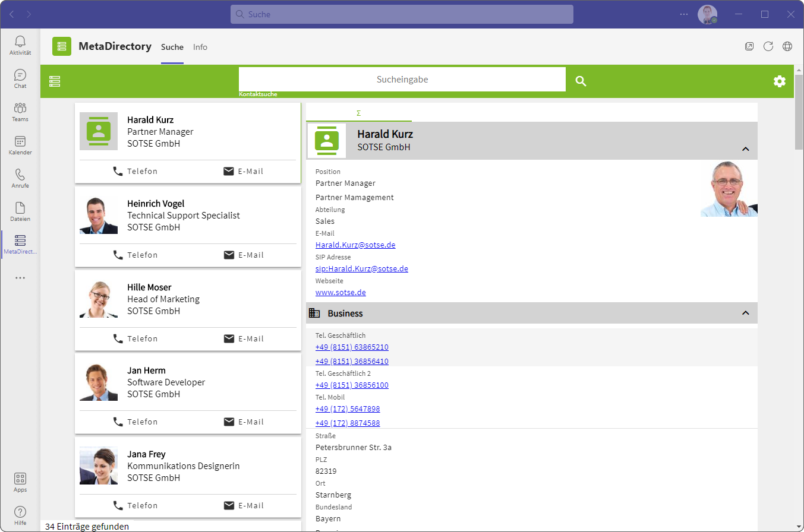Image resolution: width=804 pixels, height=532 pixels.
Task: Click the globe website icon
Action: click(x=787, y=46)
